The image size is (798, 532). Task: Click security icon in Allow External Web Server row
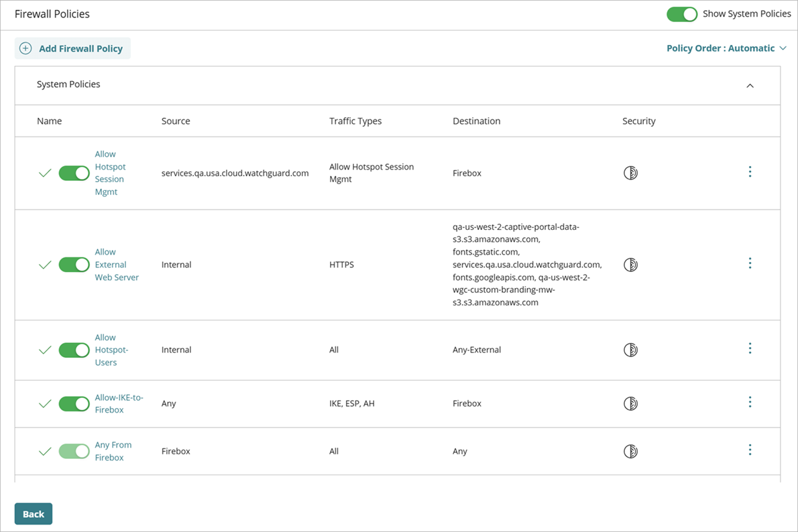630,265
